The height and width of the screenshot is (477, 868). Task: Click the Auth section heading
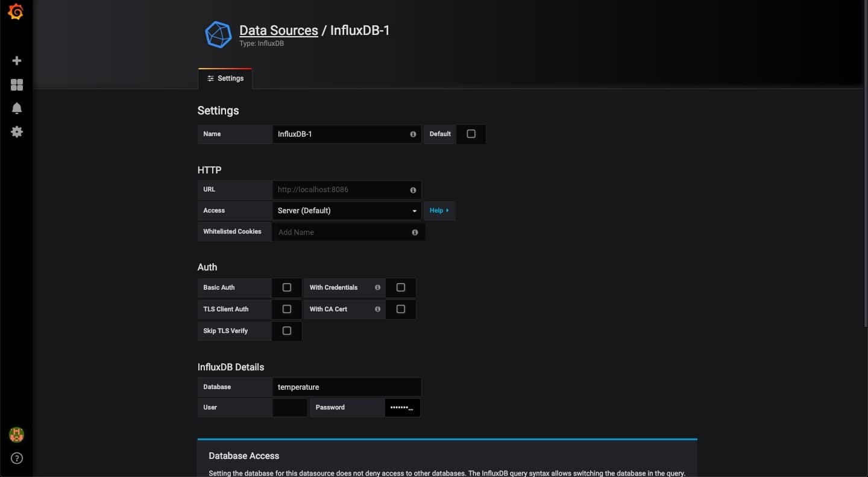[x=207, y=267]
